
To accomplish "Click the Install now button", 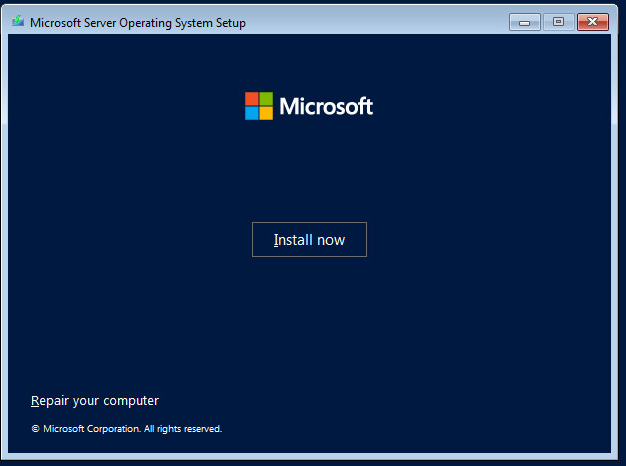I will 309,240.
